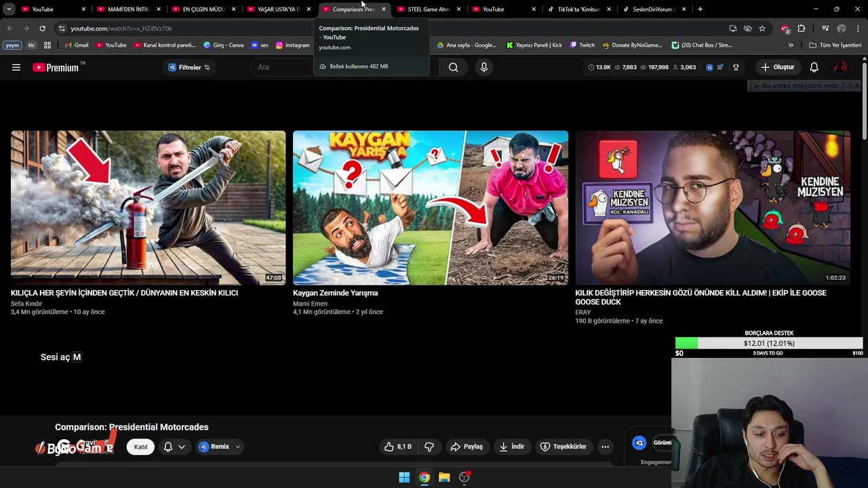Screen dimensions: 868x488
Task: Open Sefa Kındır channel link
Action: tap(26, 304)
